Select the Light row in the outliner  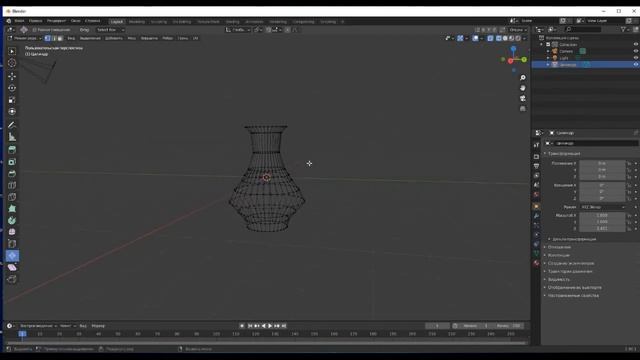point(586,58)
